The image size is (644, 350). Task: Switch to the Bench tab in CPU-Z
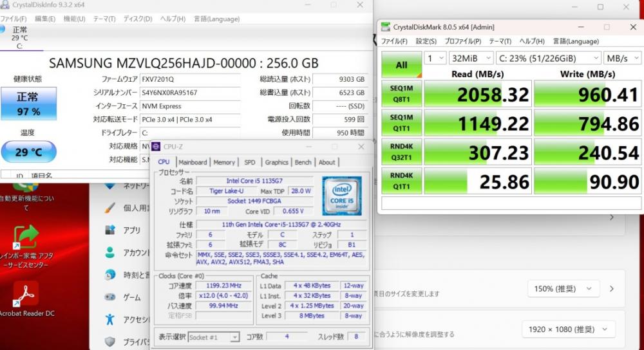point(303,162)
